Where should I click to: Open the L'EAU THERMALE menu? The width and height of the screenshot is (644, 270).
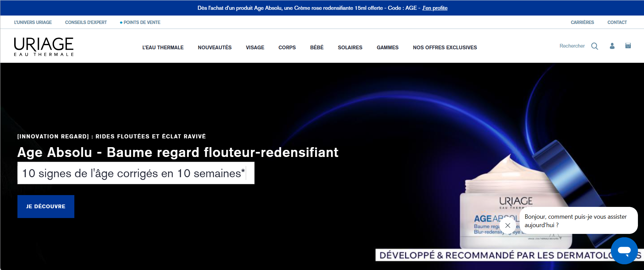[163, 48]
